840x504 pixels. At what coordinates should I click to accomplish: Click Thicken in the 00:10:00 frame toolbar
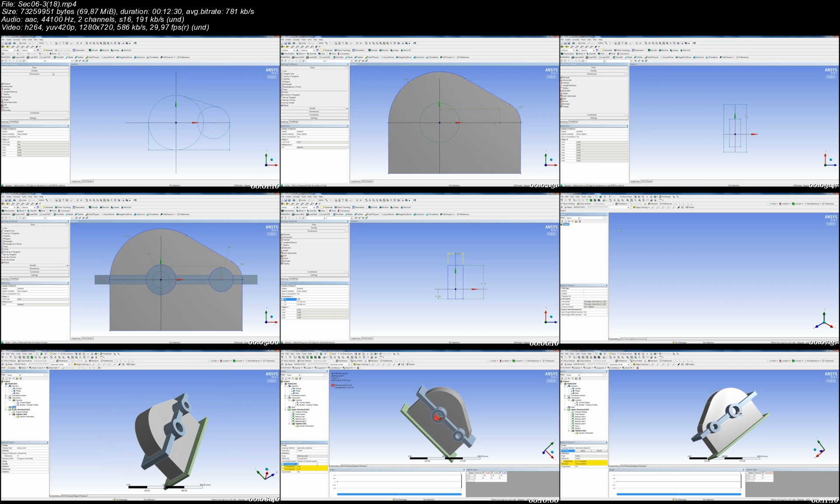pyautogui.click(x=409, y=364)
